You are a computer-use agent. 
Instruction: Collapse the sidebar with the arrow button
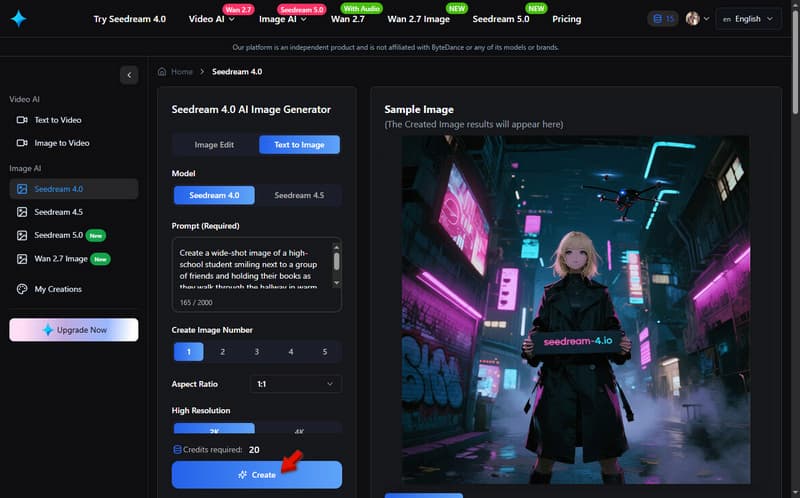click(129, 75)
